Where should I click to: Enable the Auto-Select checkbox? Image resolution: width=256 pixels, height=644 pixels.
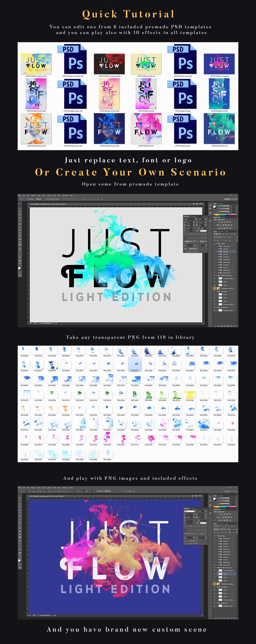pyautogui.click(x=27, y=199)
